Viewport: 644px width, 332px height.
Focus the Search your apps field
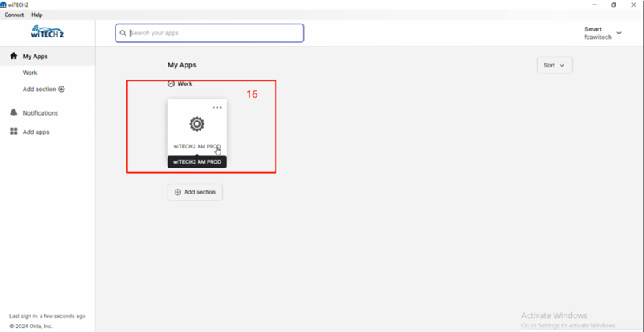click(210, 33)
